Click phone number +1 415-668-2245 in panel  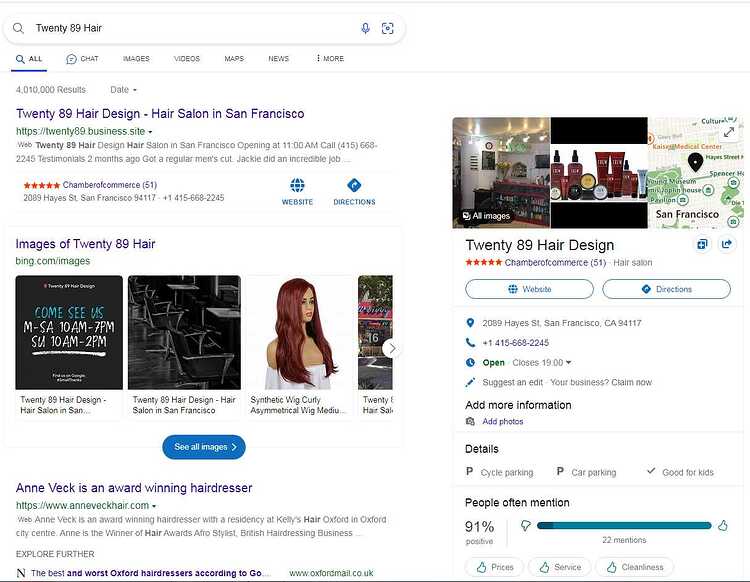(516, 343)
